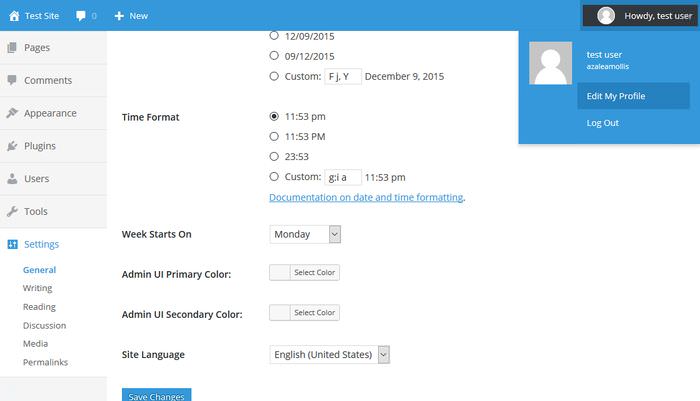Select Log Out from user menu
Image resolution: width=700 pixels, height=401 pixels.
(x=603, y=123)
